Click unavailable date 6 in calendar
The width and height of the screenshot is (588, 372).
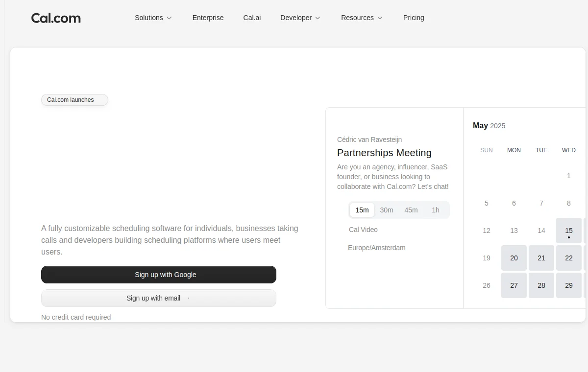514,203
